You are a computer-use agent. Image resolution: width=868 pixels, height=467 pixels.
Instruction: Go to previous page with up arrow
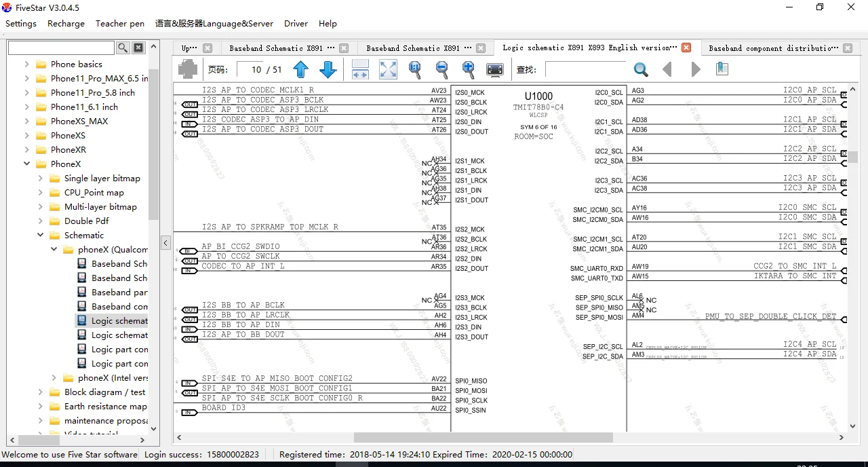(301, 69)
